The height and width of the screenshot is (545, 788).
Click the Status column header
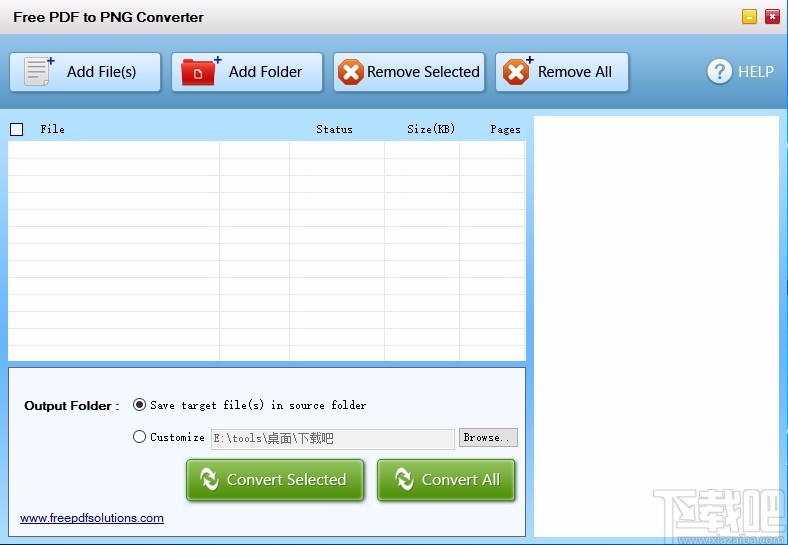[334, 129]
